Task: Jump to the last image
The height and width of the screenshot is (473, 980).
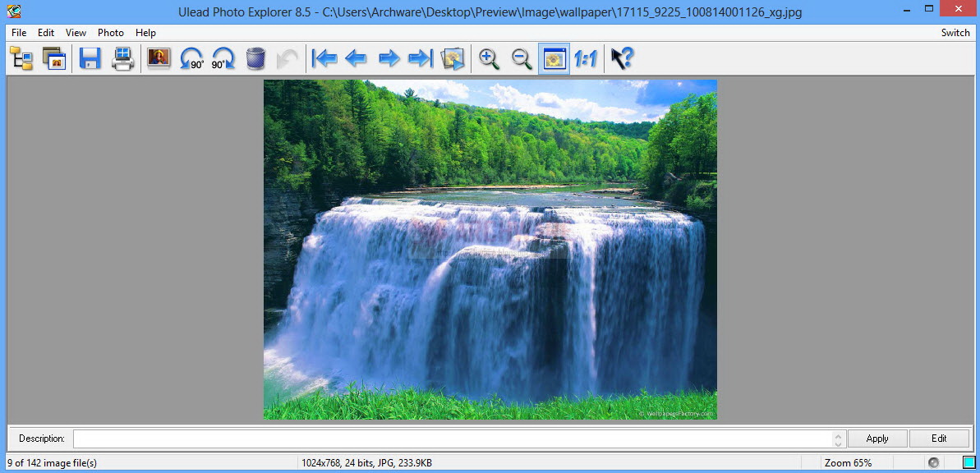Action: pos(420,57)
